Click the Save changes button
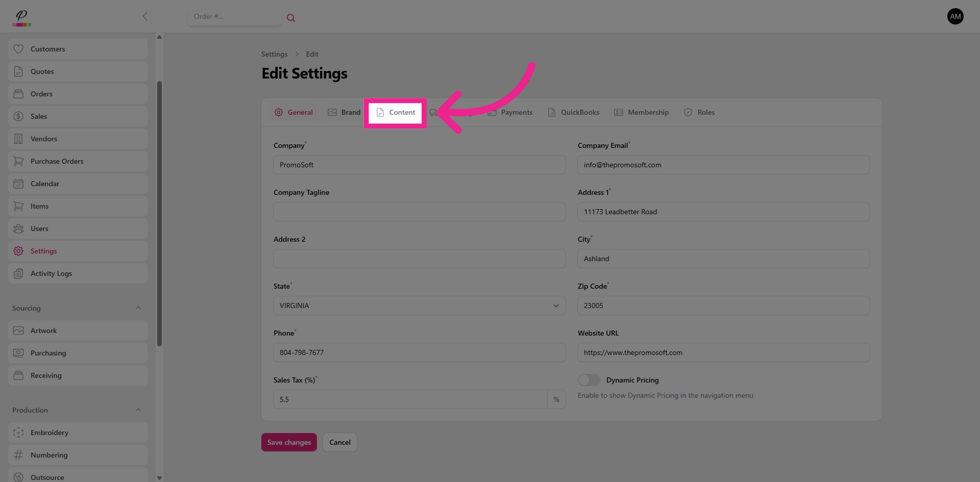Screen dimensions: 980x482 pos(289,442)
